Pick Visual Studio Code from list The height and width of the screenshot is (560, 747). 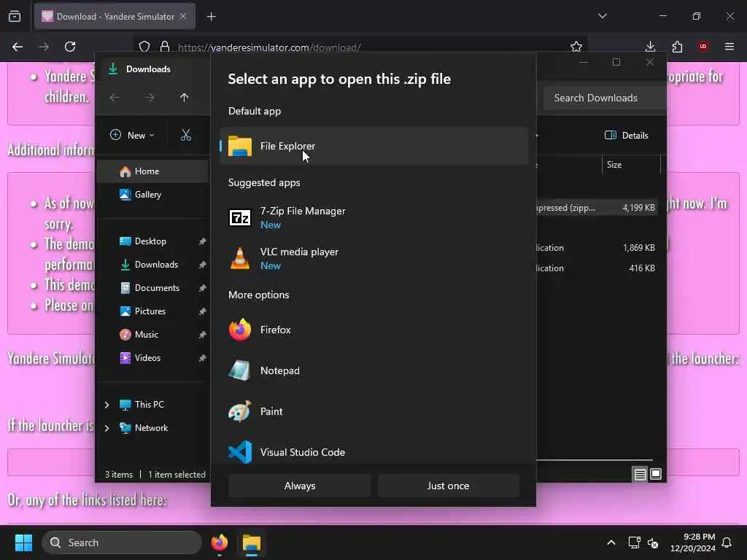(x=373, y=451)
